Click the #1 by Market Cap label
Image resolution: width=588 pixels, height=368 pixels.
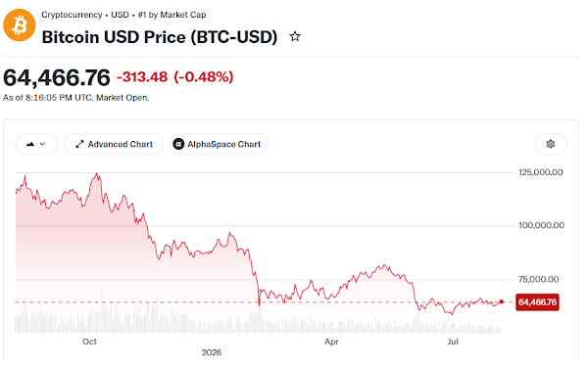click(171, 15)
